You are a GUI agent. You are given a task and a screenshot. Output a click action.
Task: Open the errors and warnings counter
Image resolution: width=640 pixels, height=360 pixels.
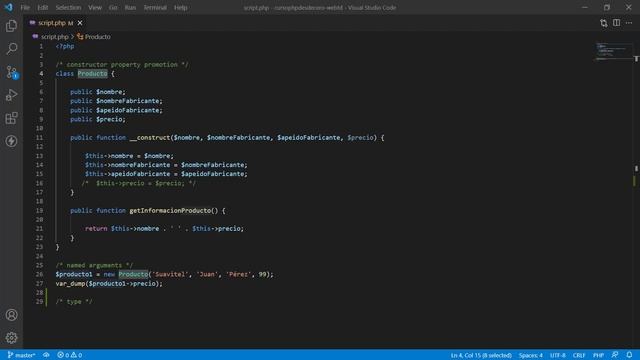[70, 355]
